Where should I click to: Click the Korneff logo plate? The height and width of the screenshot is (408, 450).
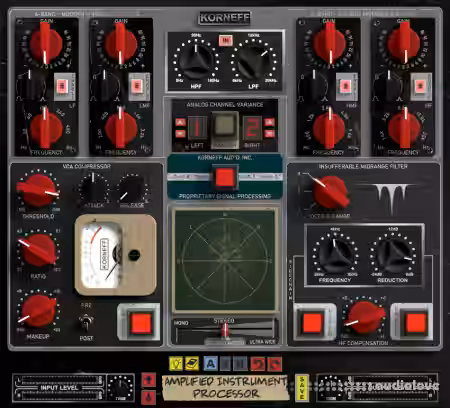click(225, 18)
